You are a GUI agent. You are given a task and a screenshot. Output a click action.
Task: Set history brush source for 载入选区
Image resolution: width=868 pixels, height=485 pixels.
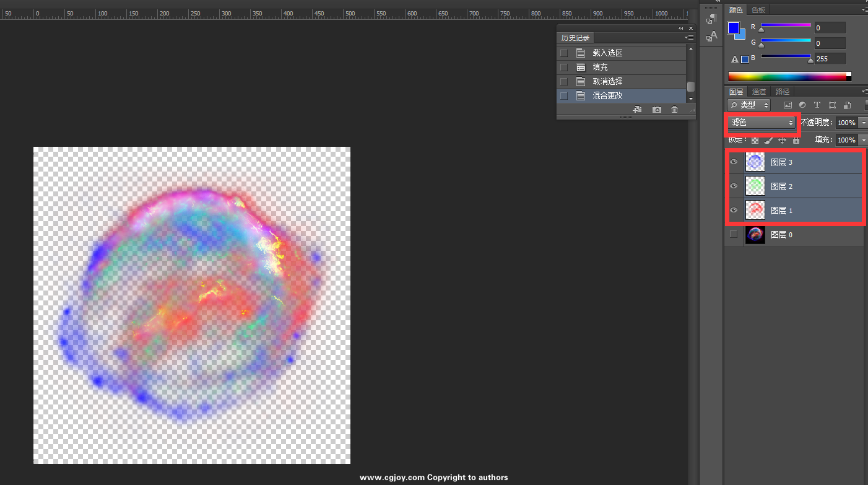564,53
